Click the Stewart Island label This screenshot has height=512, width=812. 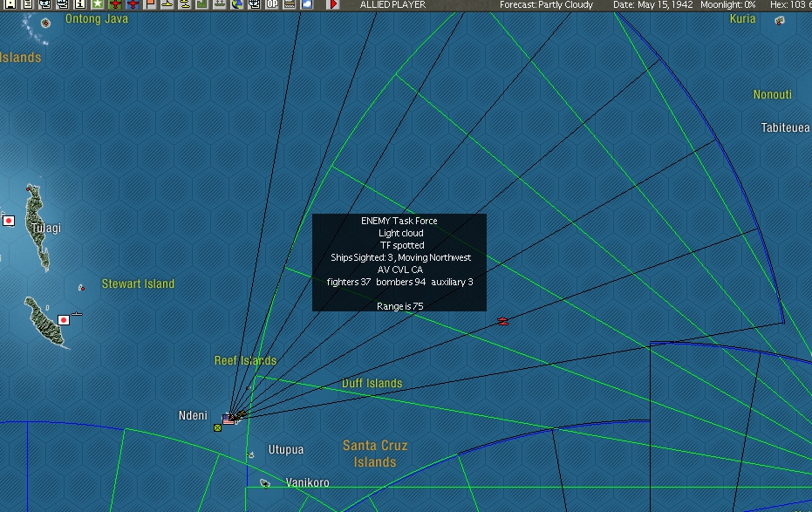pyautogui.click(x=138, y=283)
